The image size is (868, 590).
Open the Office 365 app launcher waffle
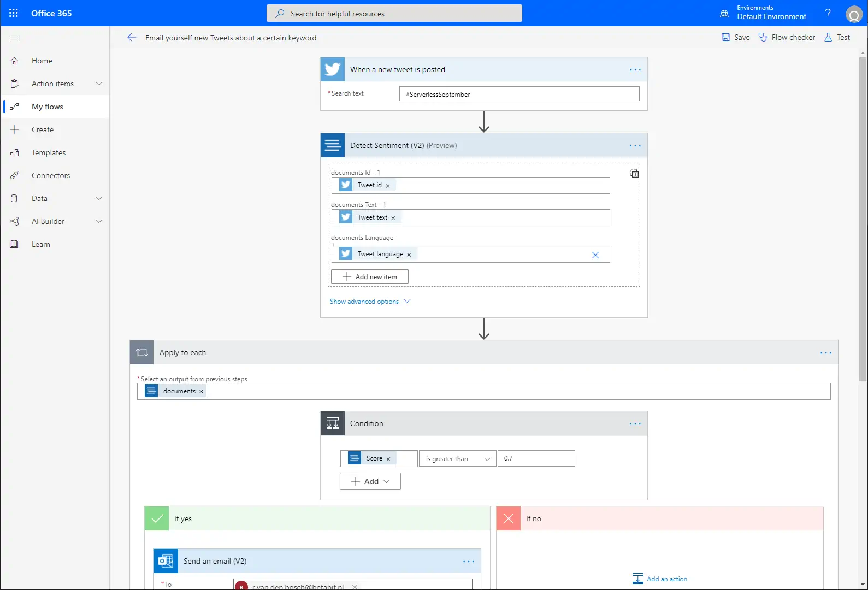14,13
